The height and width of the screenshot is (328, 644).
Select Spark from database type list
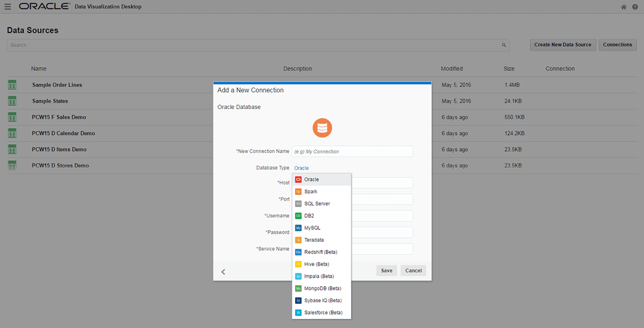tap(321, 191)
